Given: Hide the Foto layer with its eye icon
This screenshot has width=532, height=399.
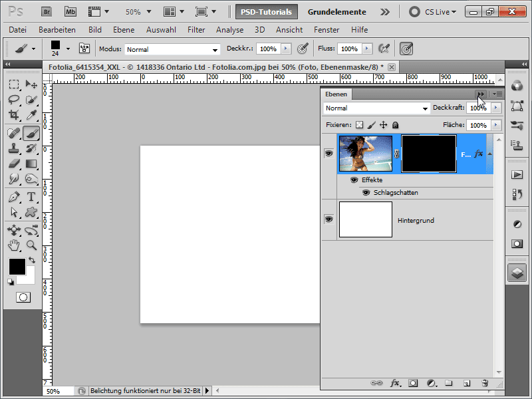Looking at the screenshot, I should click(x=329, y=154).
